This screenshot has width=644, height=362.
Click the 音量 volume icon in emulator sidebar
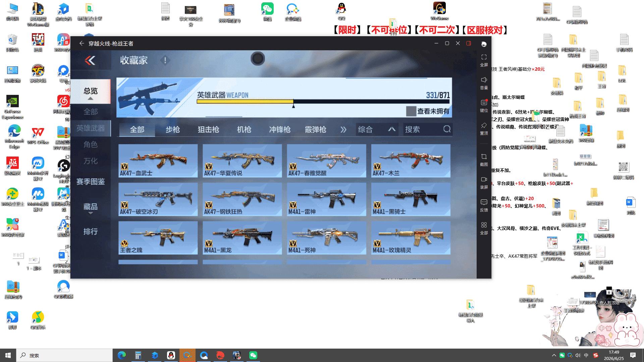coord(484,80)
